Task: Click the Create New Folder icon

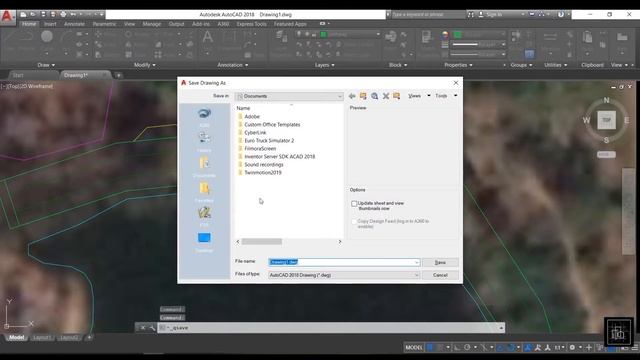Action: (396, 96)
